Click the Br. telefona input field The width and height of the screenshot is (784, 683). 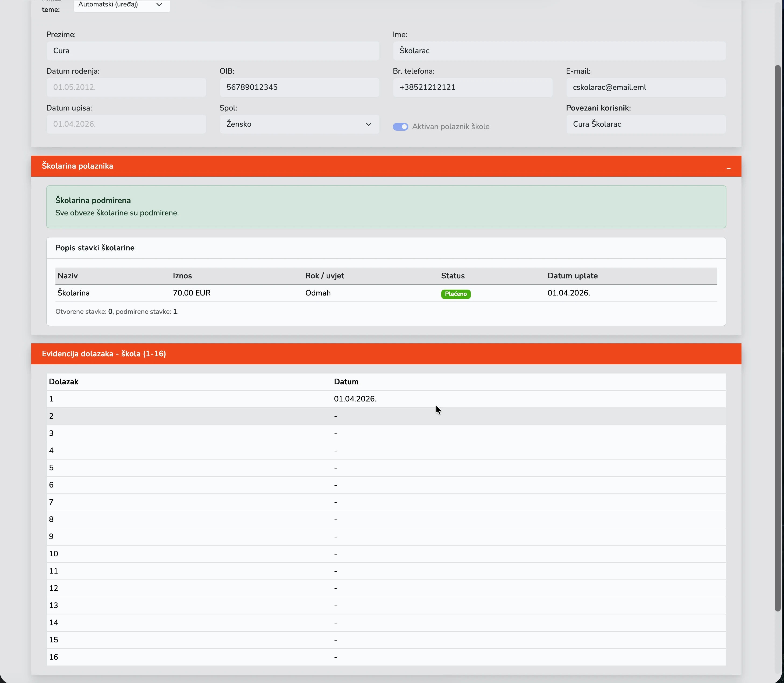pyautogui.click(x=472, y=87)
